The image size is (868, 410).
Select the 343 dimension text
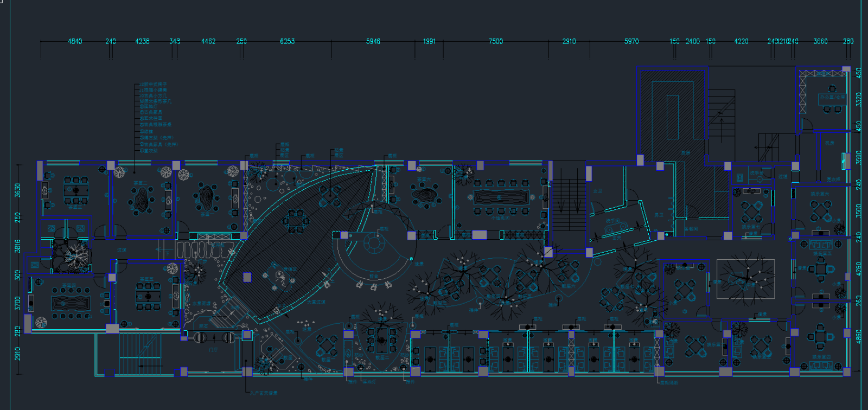pyautogui.click(x=175, y=41)
